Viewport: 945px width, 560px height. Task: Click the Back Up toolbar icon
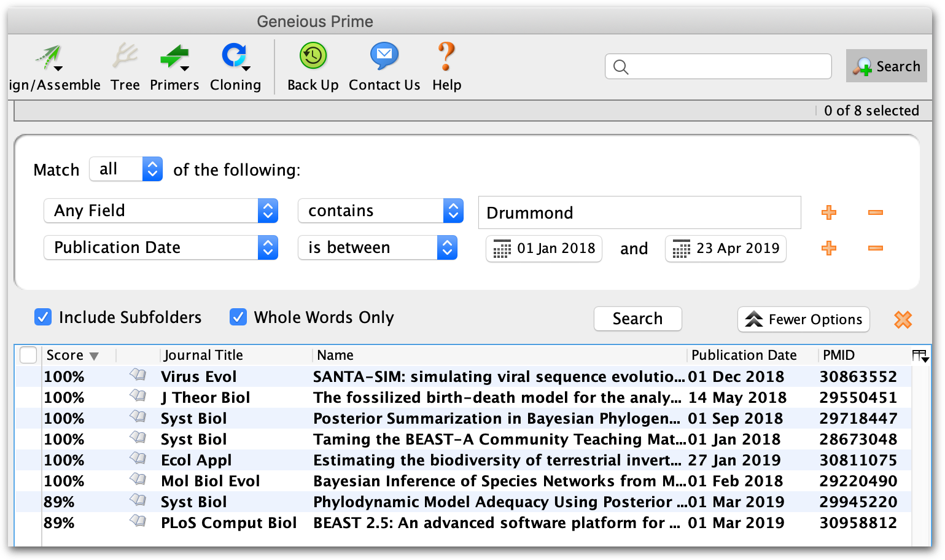pos(313,68)
